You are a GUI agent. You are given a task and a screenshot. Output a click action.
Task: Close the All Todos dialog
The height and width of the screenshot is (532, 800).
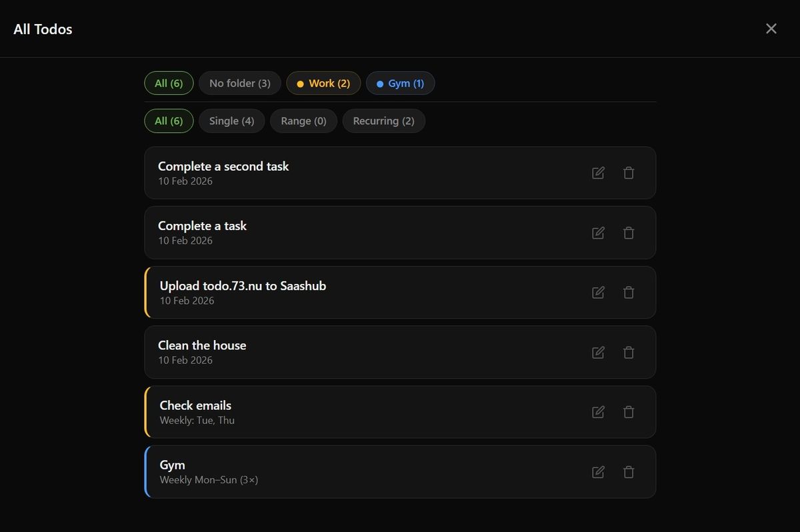click(x=771, y=29)
